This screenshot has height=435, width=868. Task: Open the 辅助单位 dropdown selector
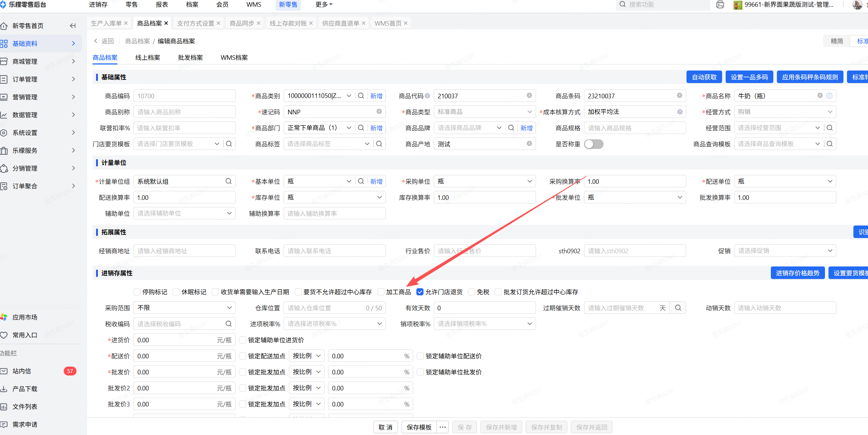point(184,213)
